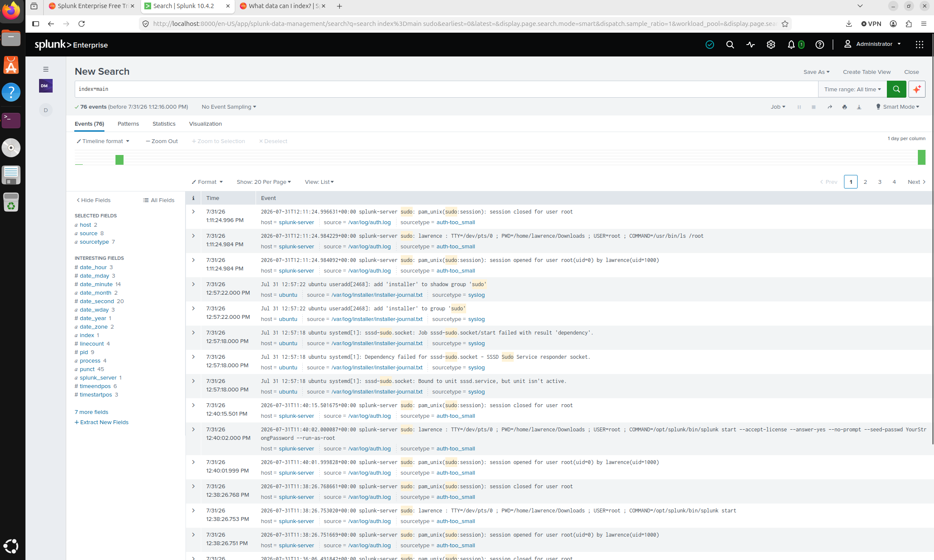The width and height of the screenshot is (934, 560).
Task: Click the 7 more fields link
Action: tap(91, 412)
